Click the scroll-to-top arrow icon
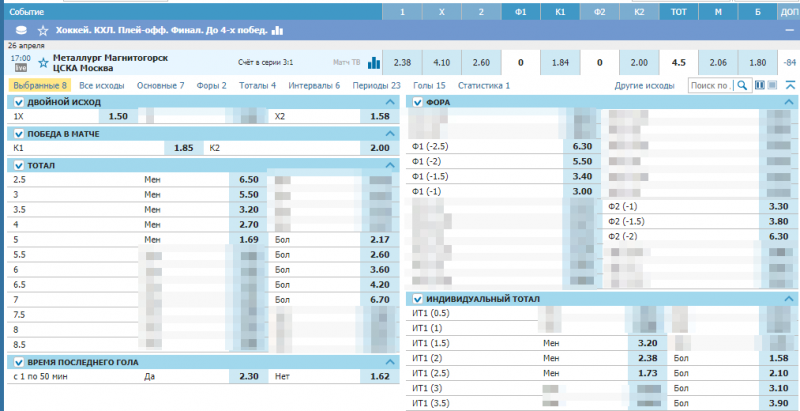This screenshot has height=411, width=800. coord(790,86)
